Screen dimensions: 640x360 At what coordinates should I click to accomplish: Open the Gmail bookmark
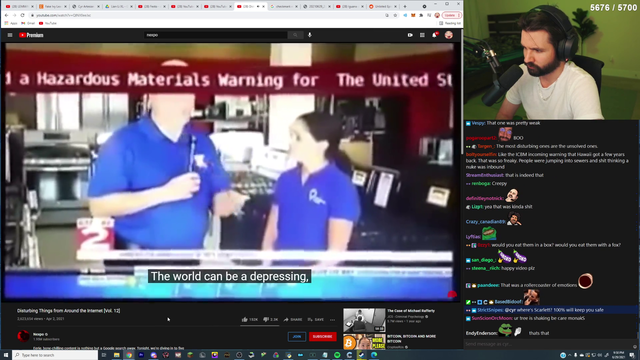(28, 23)
